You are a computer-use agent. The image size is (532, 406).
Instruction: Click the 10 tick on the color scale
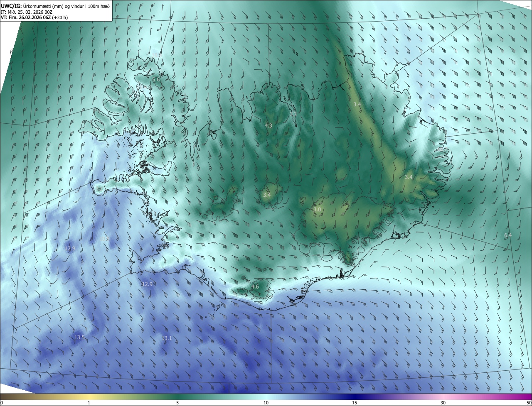(266, 403)
